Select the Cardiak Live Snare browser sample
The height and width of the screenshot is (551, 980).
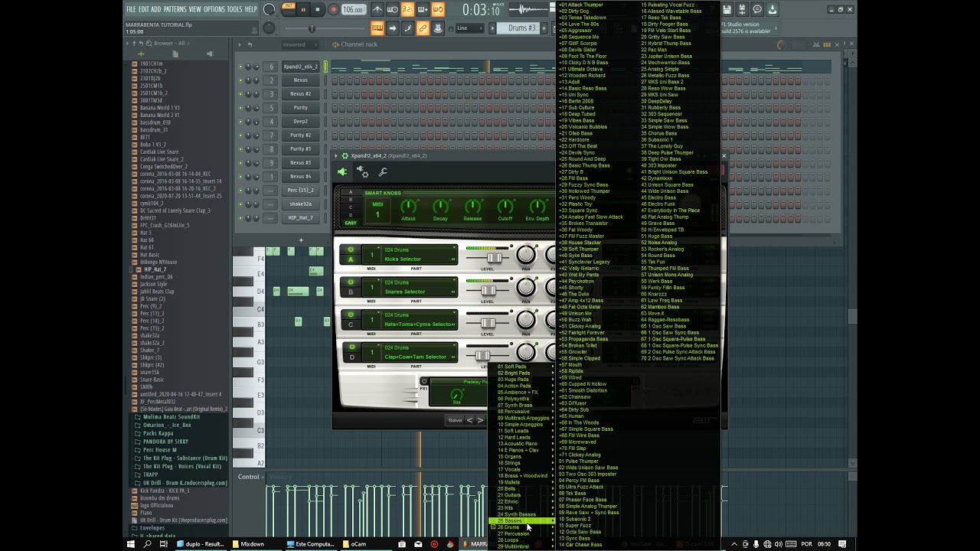(159, 152)
